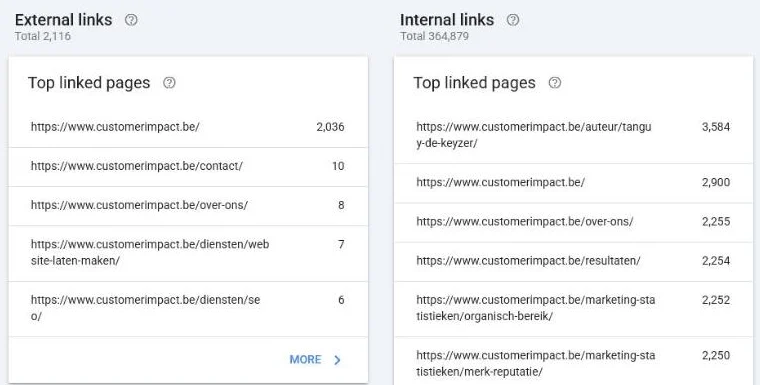760x385 pixels.
Task: Click the Internal links heading
Action: coord(447,20)
